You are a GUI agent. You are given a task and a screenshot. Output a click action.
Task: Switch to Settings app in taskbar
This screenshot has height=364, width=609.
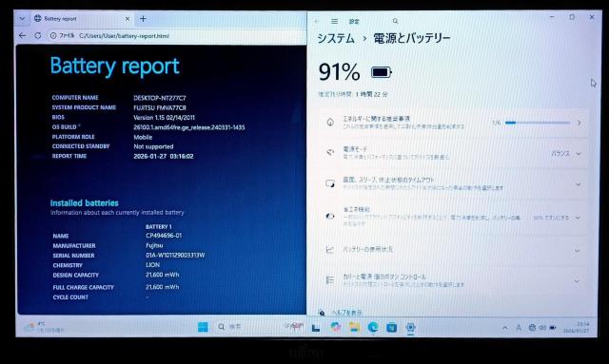[410, 328]
